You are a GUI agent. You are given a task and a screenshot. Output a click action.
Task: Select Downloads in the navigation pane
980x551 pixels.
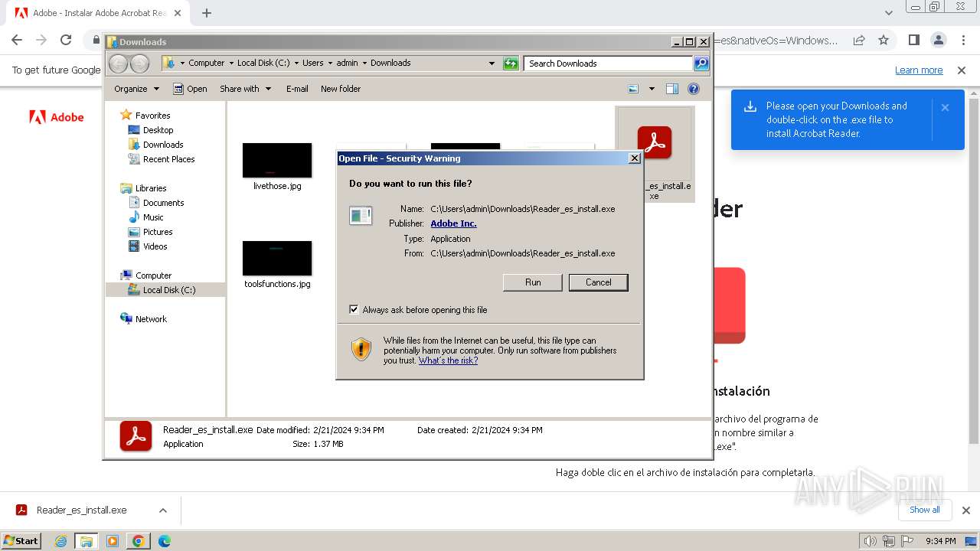(x=156, y=145)
